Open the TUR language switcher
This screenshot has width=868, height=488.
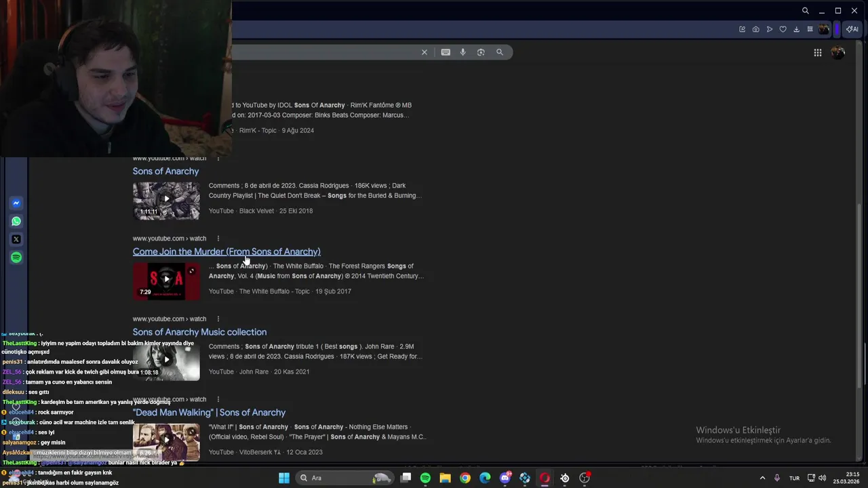click(x=794, y=478)
